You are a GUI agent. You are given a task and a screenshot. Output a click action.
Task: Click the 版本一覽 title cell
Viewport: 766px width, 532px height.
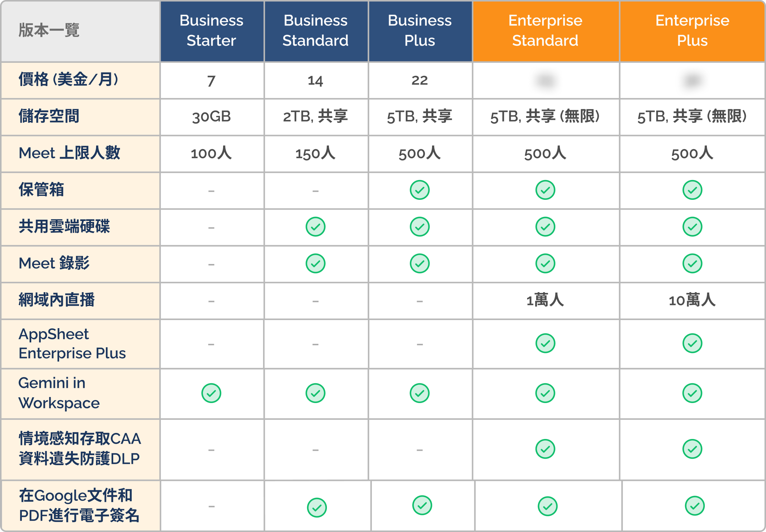49,30
